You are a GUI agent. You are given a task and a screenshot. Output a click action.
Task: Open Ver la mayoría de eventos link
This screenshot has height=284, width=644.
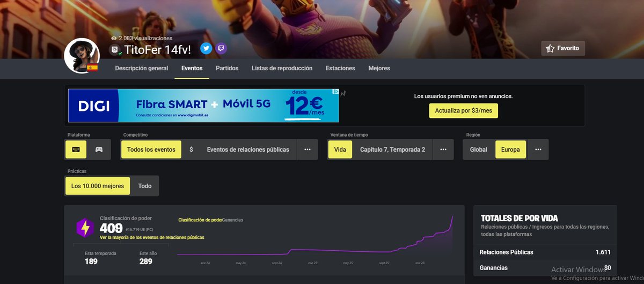point(152,237)
